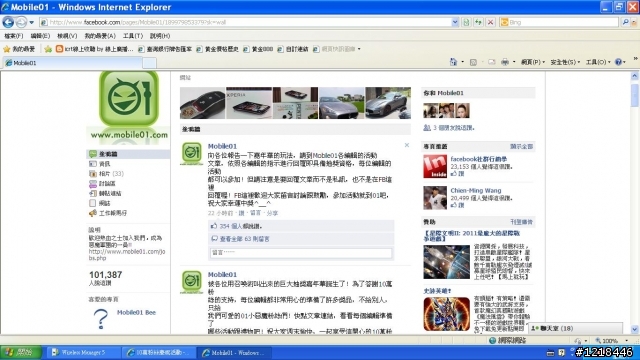Open the Page(P) command menu

pos(533,62)
